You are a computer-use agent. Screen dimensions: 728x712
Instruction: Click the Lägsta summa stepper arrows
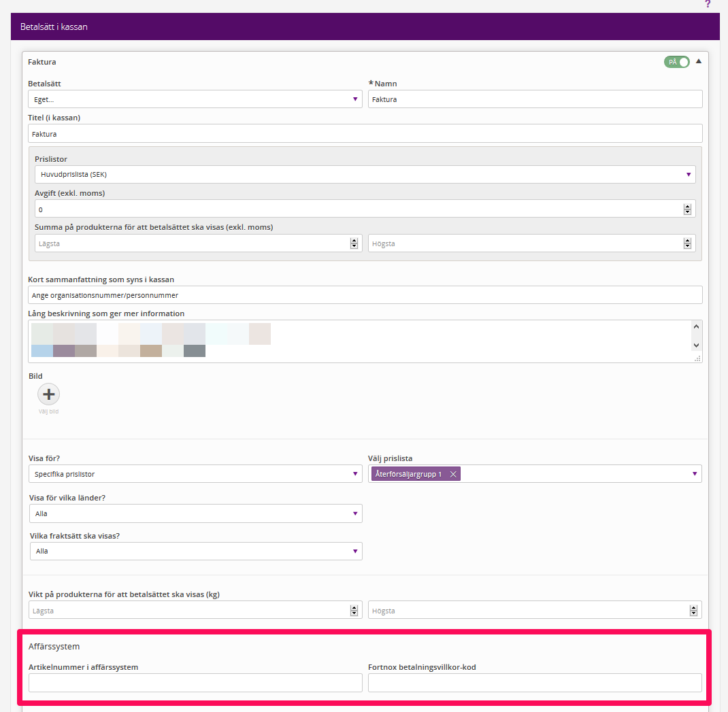click(x=354, y=243)
